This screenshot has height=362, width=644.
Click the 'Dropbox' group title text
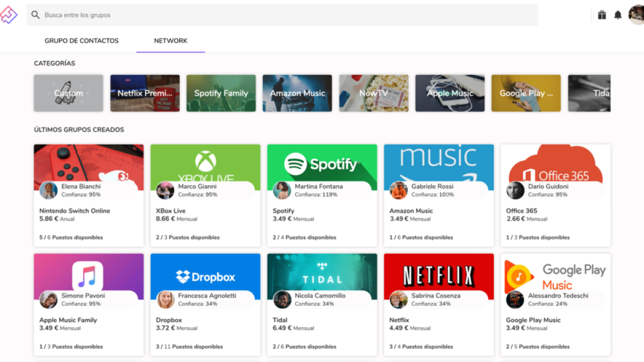point(169,321)
